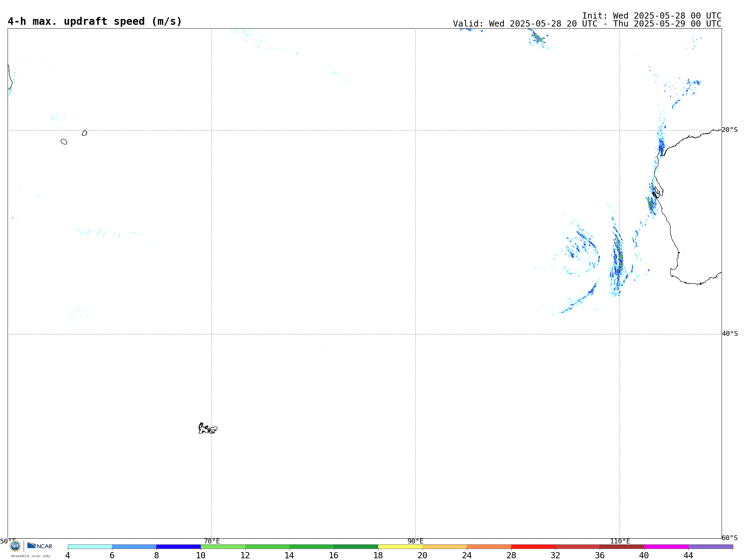This screenshot has height=560, width=744.
Task: Click the 20°S latitude label
Action: [x=730, y=130]
